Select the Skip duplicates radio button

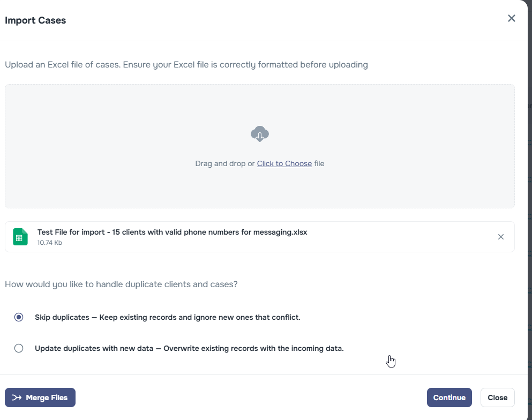click(x=19, y=317)
